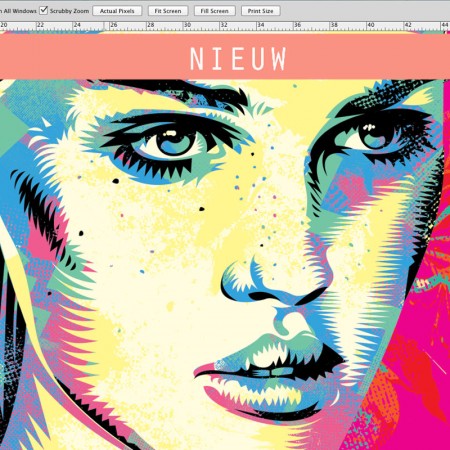450x450 pixels.
Task: Click the NIEUW banner
Action: 225,56
